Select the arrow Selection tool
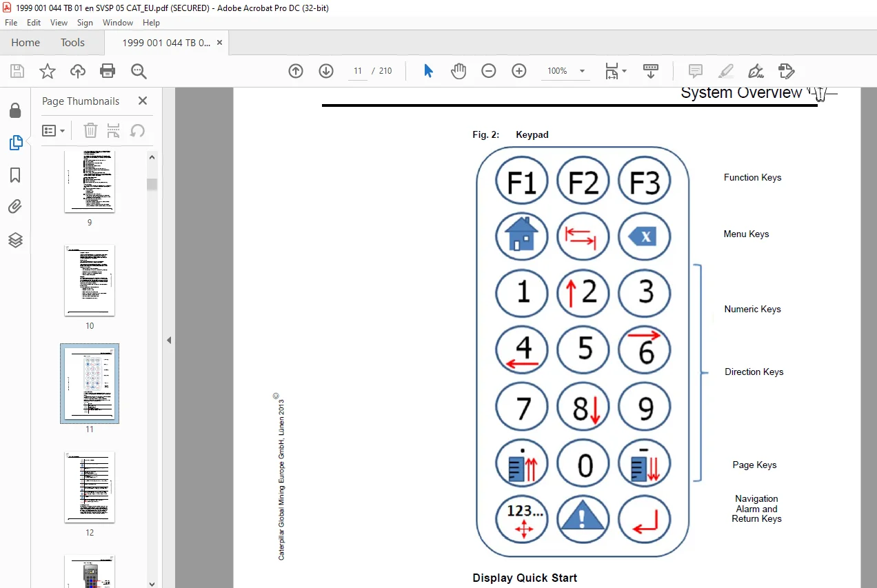This screenshot has height=588, width=877. click(428, 71)
